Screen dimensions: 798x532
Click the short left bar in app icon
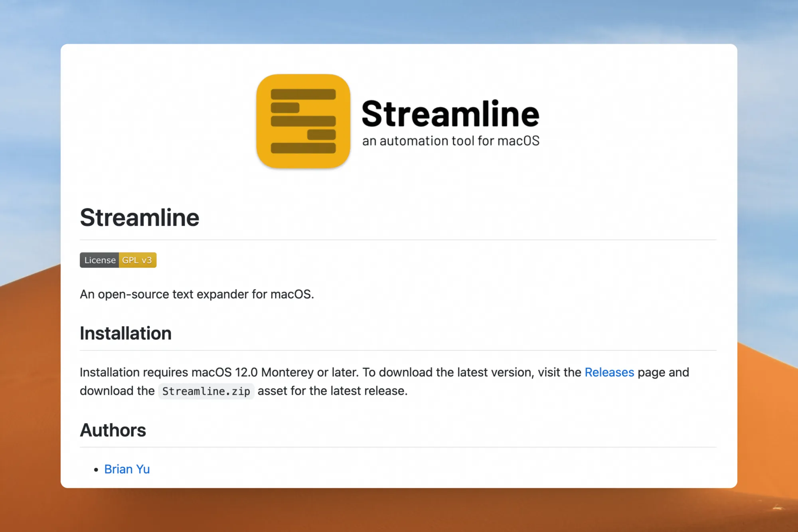[x=285, y=108]
